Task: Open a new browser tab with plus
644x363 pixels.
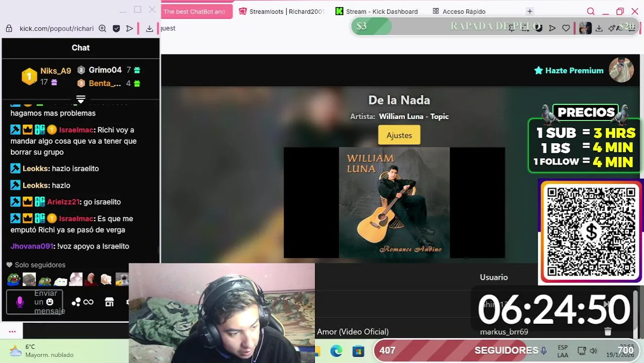Action: (530, 11)
